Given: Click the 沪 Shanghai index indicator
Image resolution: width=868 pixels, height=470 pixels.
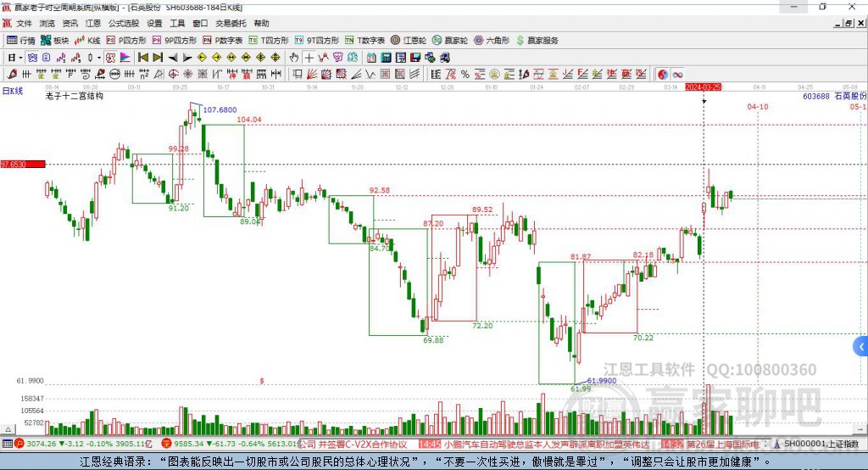Looking at the screenshot, I should 19,444.
